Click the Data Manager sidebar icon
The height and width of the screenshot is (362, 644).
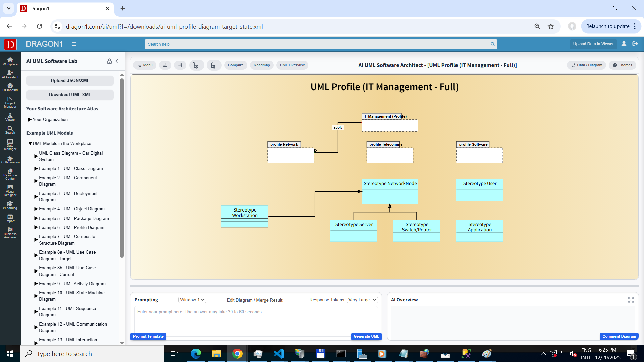[x=10, y=145]
